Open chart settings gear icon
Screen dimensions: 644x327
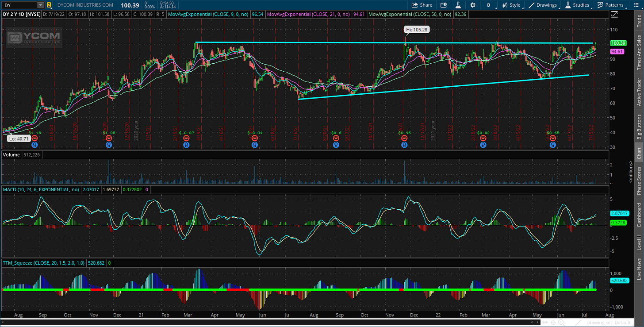(473, 5)
